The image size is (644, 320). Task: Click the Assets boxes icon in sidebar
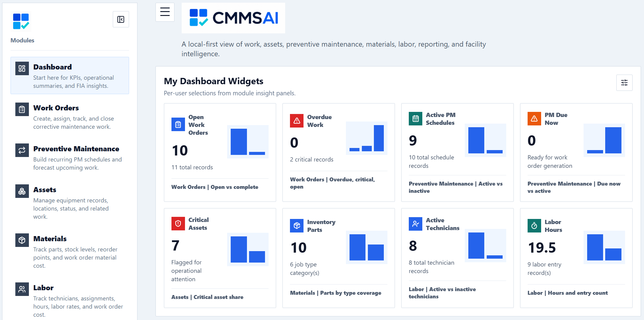pos(22,191)
